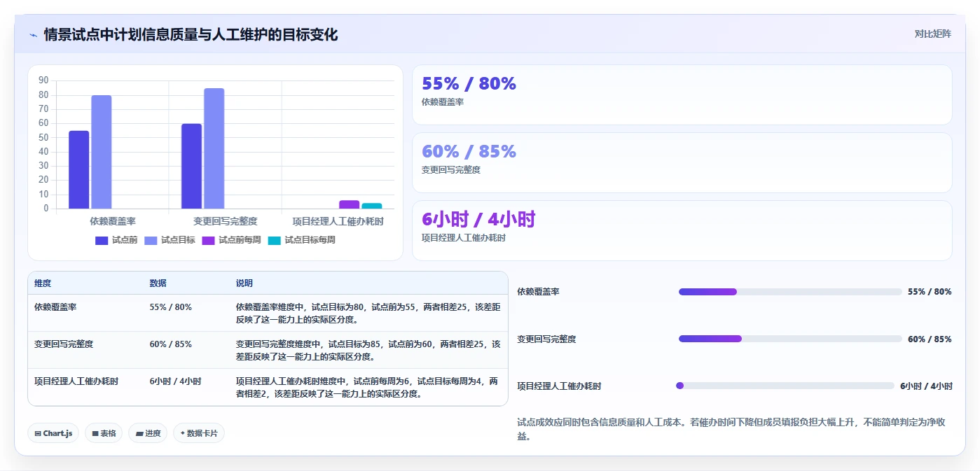Screen dimensions: 980x471
Task: Open the 60% / 85% 变更回写完整度 card
Action: click(682, 163)
